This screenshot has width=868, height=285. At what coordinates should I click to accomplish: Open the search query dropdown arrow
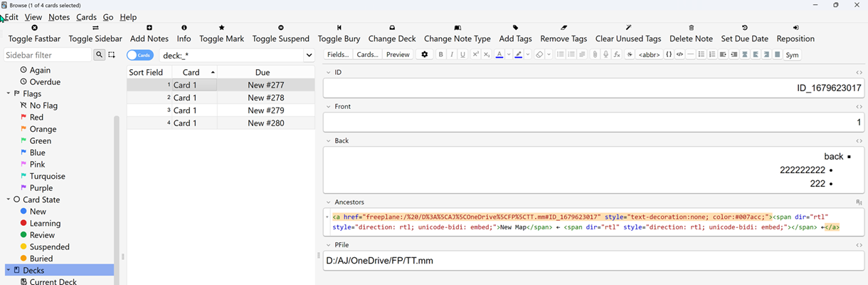(309, 56)
